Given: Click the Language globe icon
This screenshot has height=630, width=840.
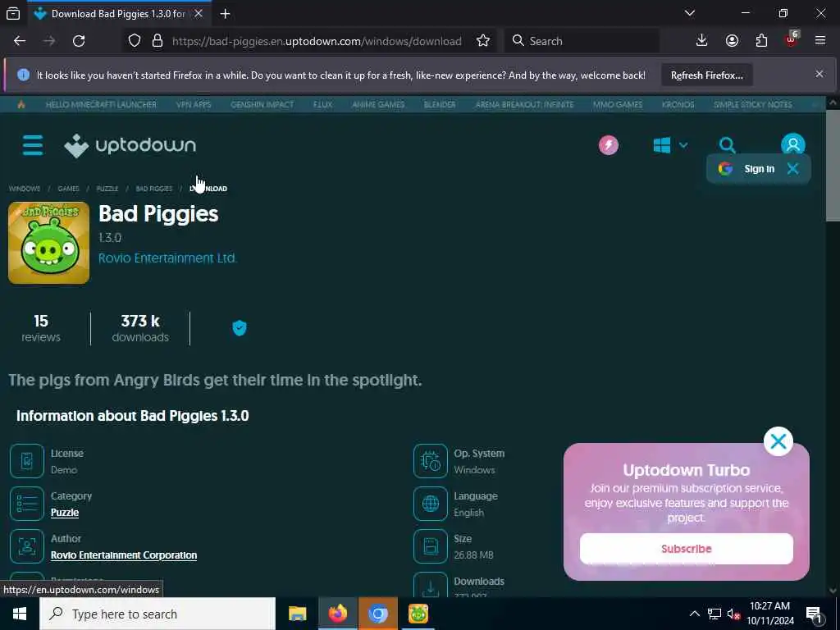Looking at the screenshot, I should coord(430,504).
